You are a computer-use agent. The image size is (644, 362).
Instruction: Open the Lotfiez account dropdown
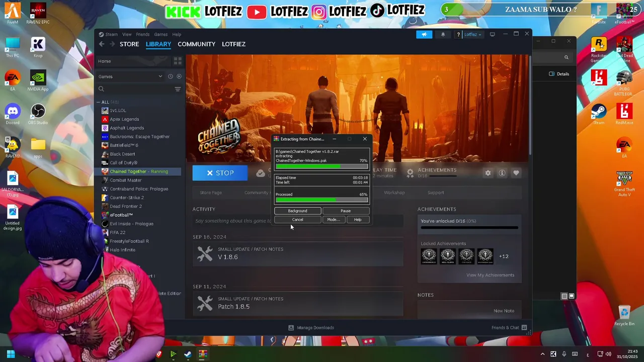click(472, 34)
